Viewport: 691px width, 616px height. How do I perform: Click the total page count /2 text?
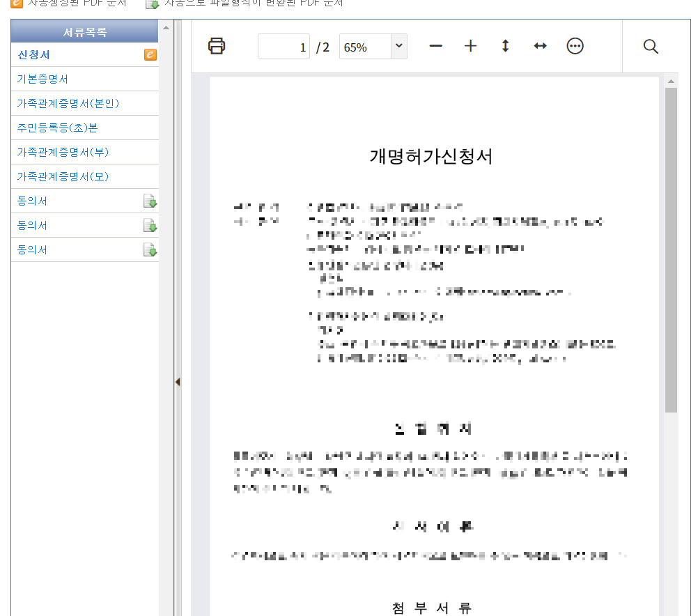coord(323,47)
